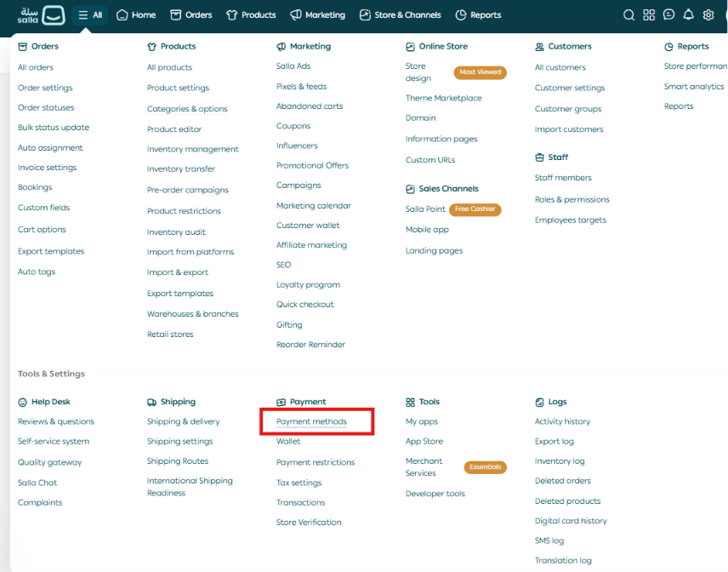Screen dimensions: 728x572
Task: Open Reviews & questions
Action: tap(56, 421)
